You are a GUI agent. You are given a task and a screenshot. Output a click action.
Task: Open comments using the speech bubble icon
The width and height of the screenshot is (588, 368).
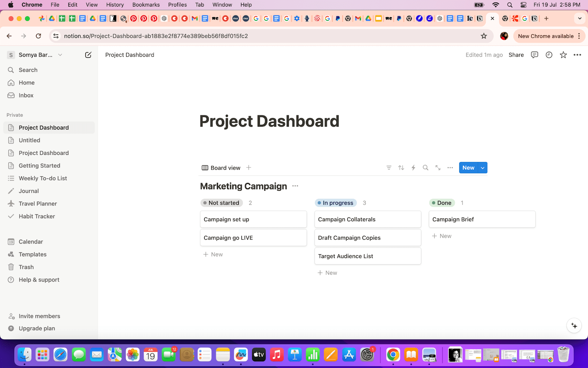[x=534, y=54]
